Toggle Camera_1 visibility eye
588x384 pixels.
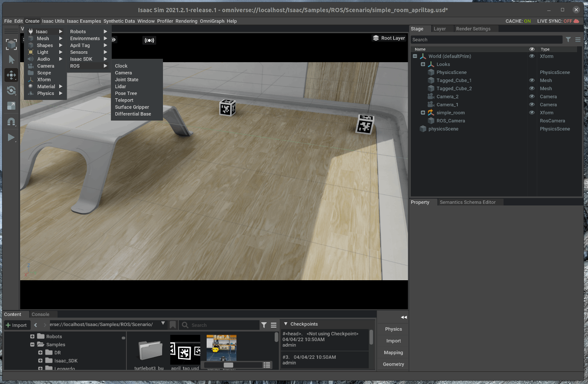tap(532, 105)
